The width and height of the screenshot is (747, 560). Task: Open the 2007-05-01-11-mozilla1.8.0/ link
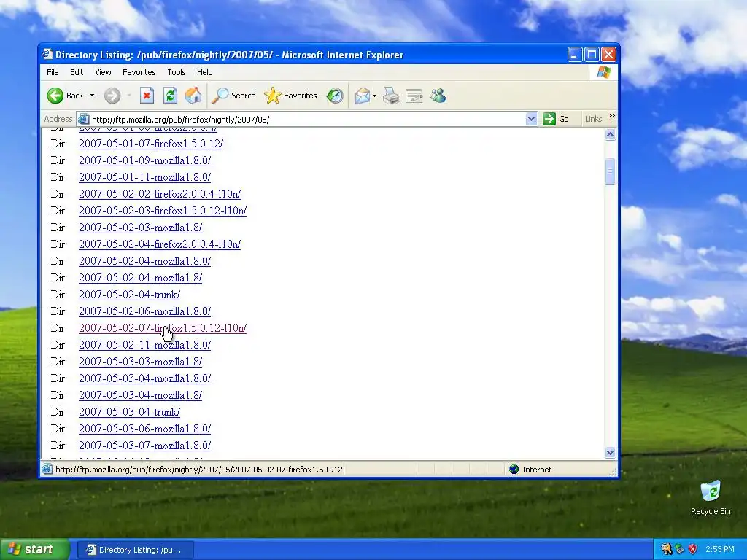pos(145,177)
